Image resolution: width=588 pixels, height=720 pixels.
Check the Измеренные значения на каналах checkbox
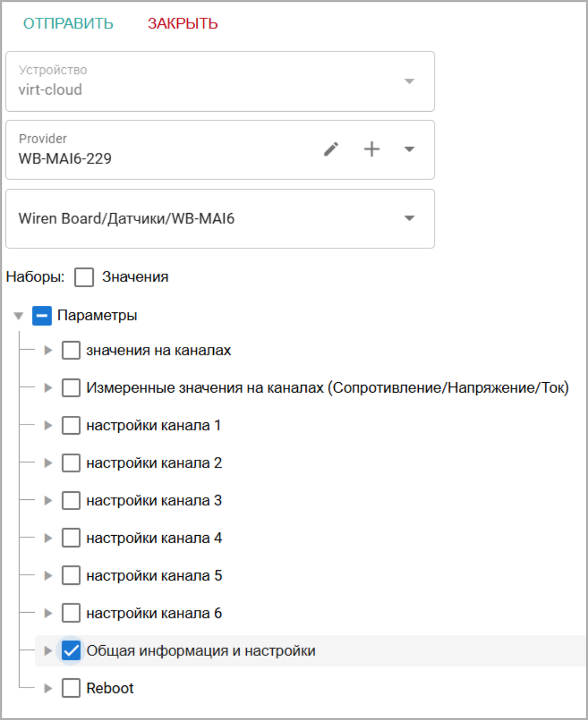tap(71, 388)
